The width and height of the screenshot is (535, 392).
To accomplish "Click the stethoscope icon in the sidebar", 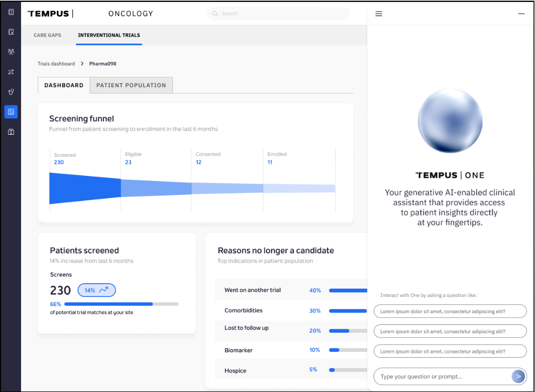I will (11, 92).
